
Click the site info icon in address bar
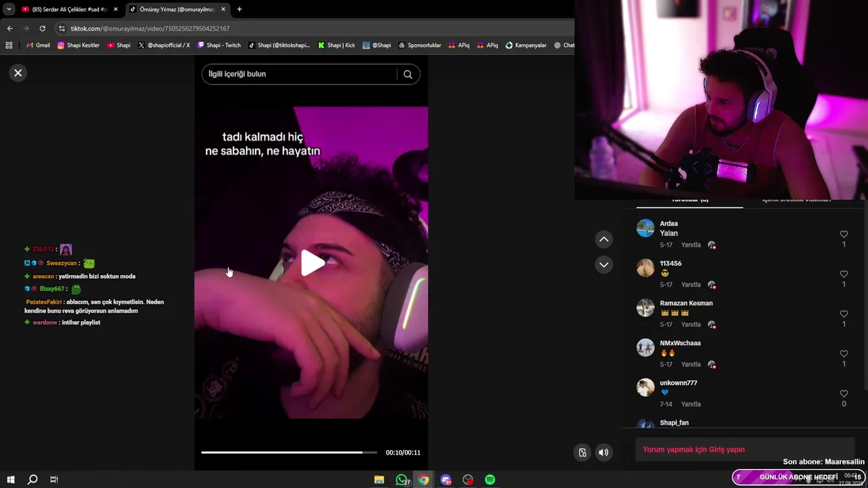coord(62,28)
